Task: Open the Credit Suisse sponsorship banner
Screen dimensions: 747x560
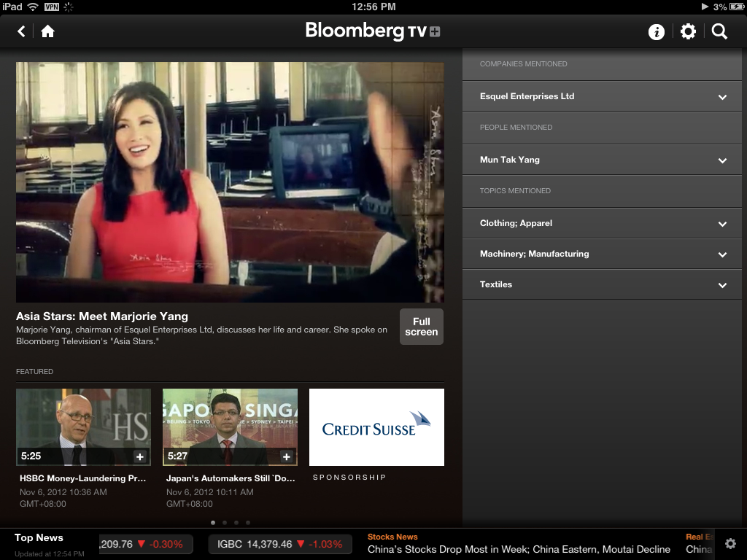Action: 376,427
